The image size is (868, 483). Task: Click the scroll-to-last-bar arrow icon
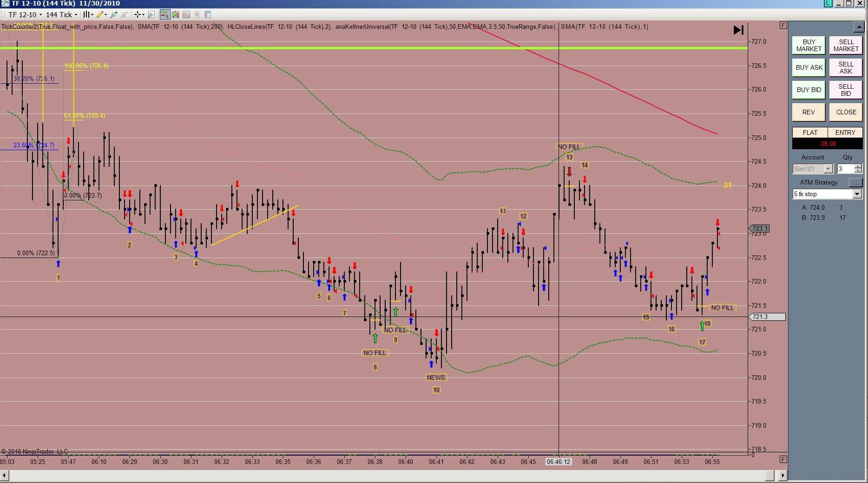tap(738, 30)
